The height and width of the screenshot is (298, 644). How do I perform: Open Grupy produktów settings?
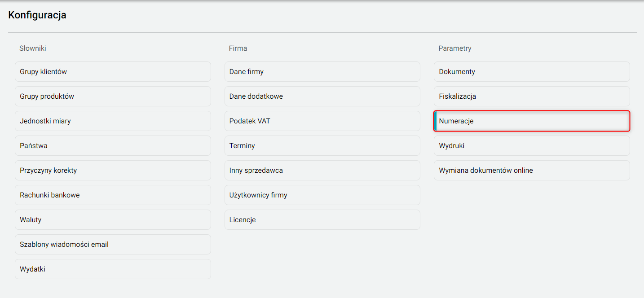click(113, 96)
